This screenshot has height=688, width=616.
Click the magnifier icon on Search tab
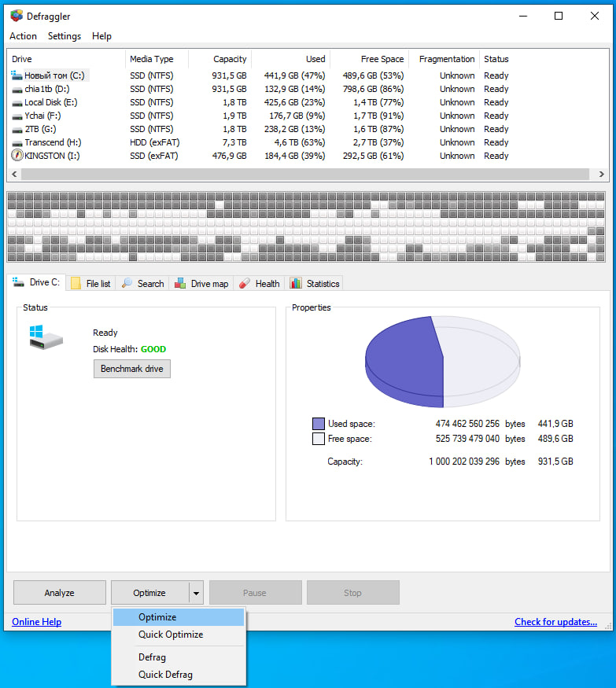point(127,283)
